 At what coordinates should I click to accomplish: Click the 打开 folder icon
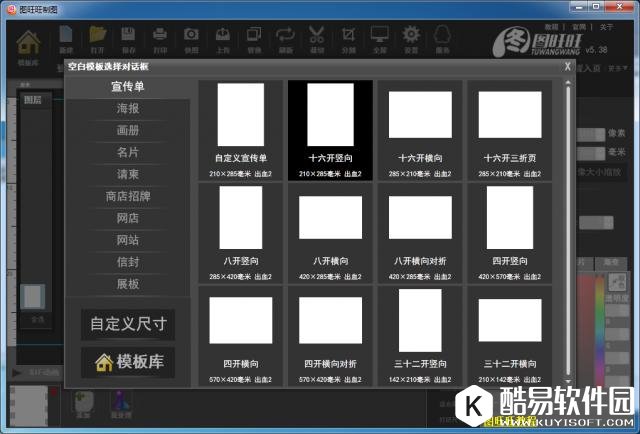tap(97, 38)
